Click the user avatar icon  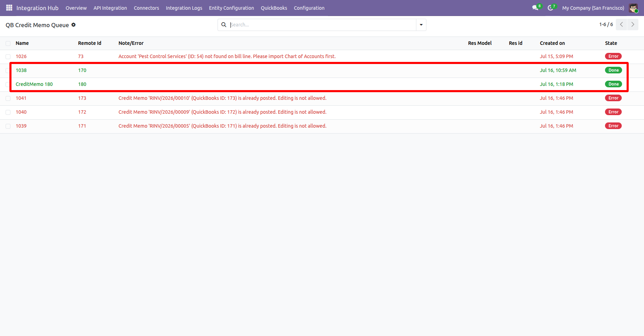[x=633, y=8]
